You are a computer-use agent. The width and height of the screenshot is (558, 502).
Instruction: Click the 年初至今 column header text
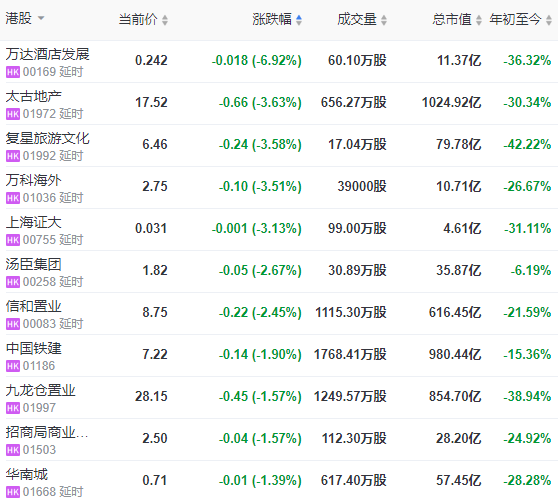coord(515,19)
